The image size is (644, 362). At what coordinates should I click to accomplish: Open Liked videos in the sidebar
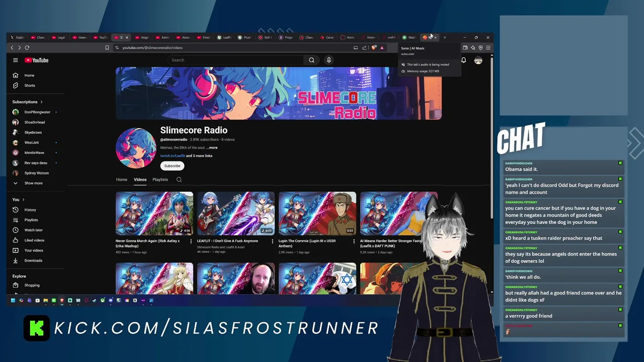click(35, 240)
